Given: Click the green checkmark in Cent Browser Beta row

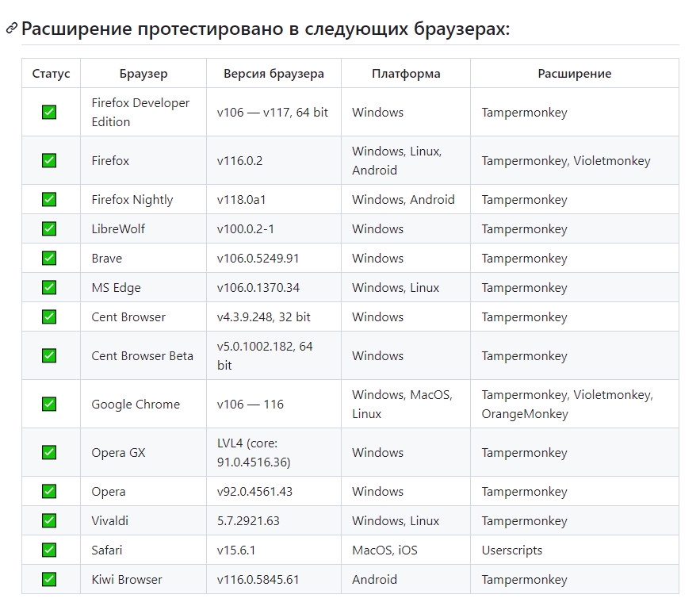Looking at the screenshot, I should pyautogui.click(x=49, y=355).
